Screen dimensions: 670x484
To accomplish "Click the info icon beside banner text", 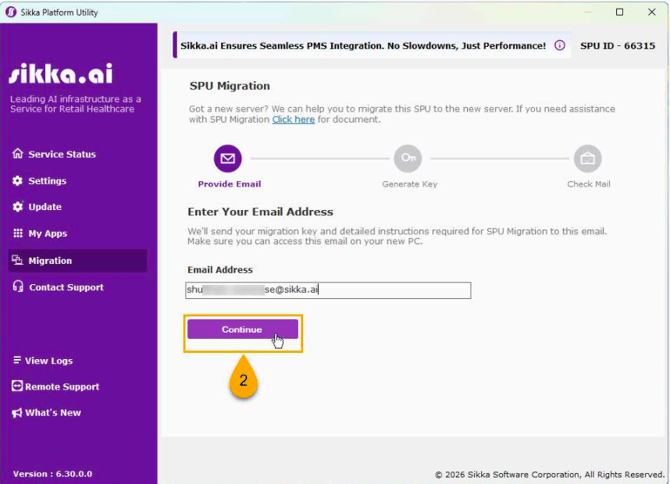I will click(559, 46).
